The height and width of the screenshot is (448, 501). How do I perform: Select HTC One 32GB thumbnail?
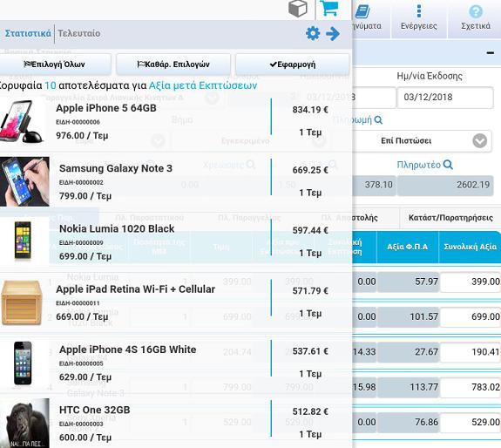(24, 423)
